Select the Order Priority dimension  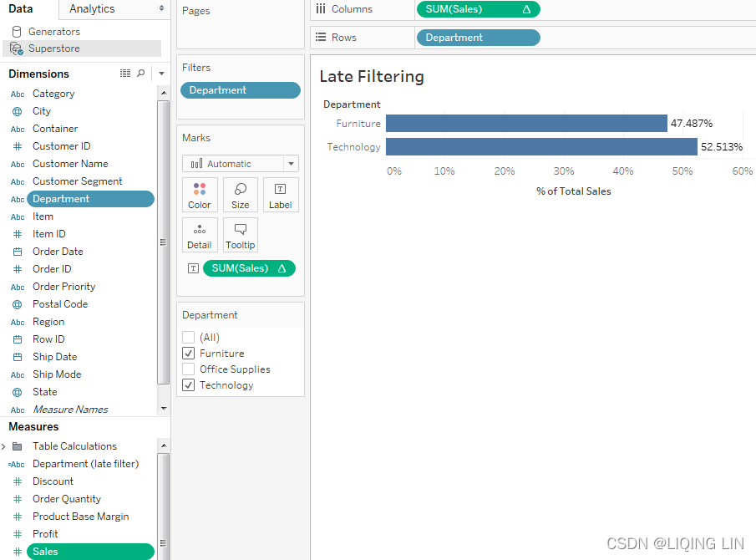click(x=63, y=287)
